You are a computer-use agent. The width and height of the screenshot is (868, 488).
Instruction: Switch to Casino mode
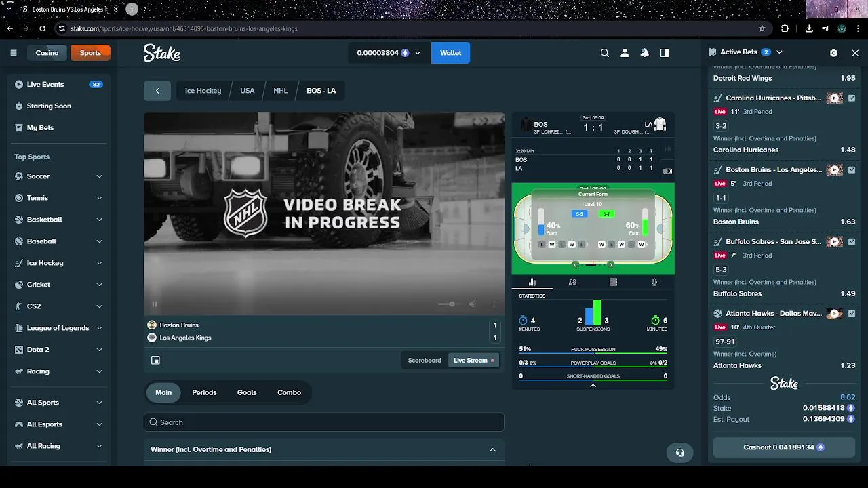[x=47, y=53]
